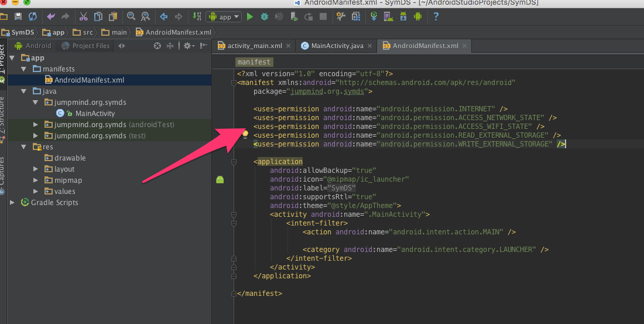The image size is (644, 324).
Task: Click the INTERNET uses-permission line
Action: point(381,109)
